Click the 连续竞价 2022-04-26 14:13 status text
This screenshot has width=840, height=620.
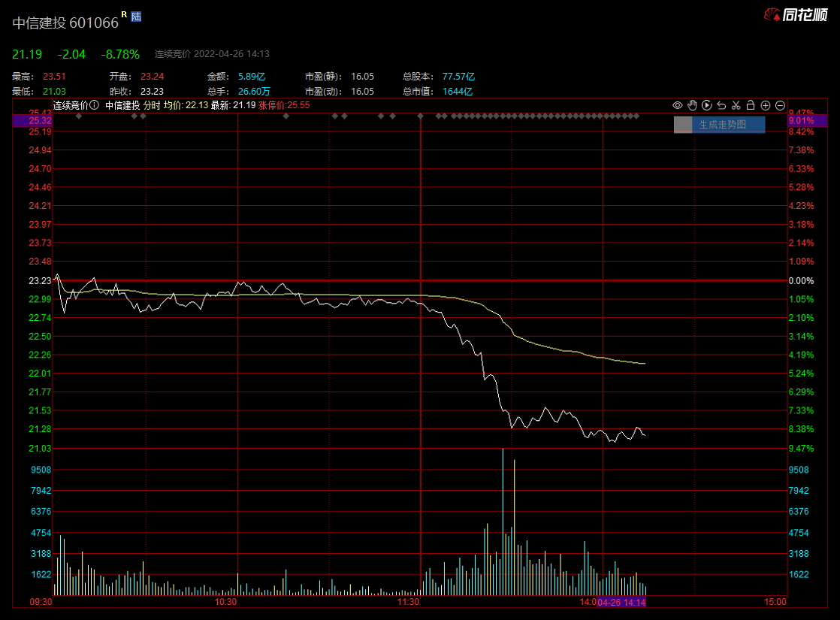click(x=212, y=54)
